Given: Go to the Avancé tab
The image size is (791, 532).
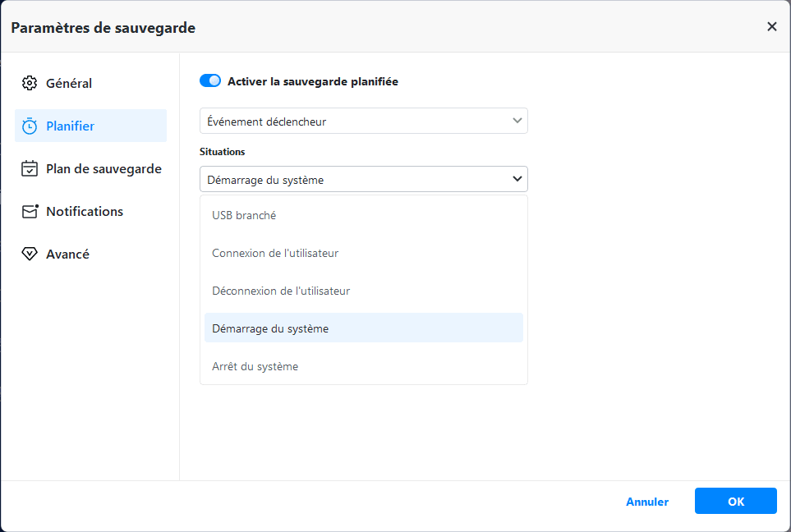Looking at the screenshot, I should point(67,255).
